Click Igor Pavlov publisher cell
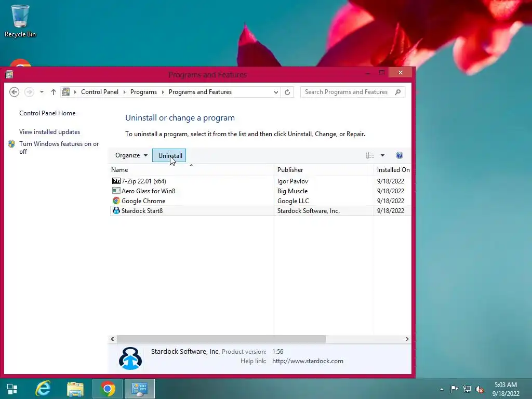Image resolution: width=532 pixels, height=399 pixels. [292, 181]
